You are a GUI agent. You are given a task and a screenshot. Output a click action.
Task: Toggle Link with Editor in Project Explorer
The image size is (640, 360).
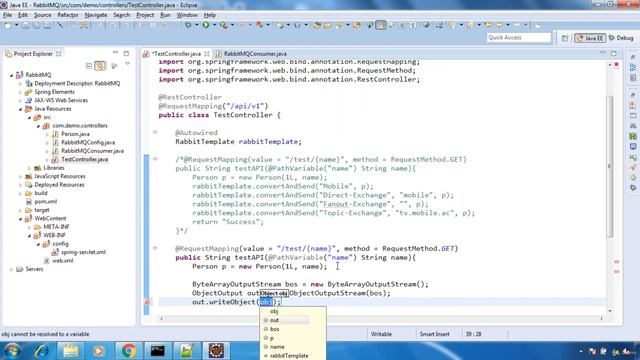coord(100,66)
